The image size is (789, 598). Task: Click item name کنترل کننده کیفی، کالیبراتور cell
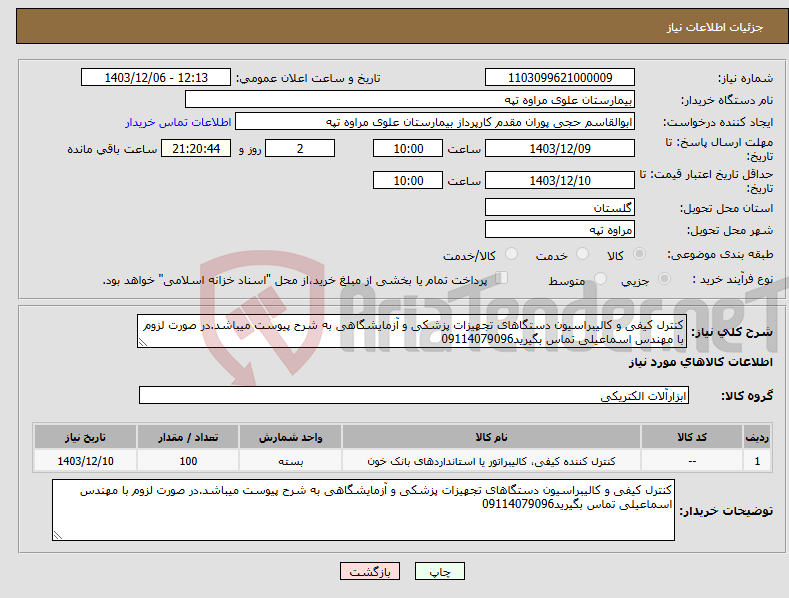coord(491,461)
